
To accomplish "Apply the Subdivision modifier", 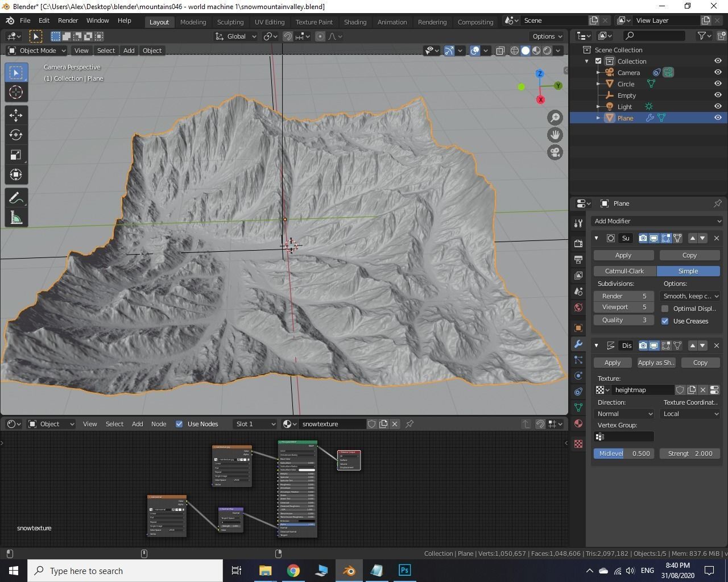I will (x=623, y=255).
